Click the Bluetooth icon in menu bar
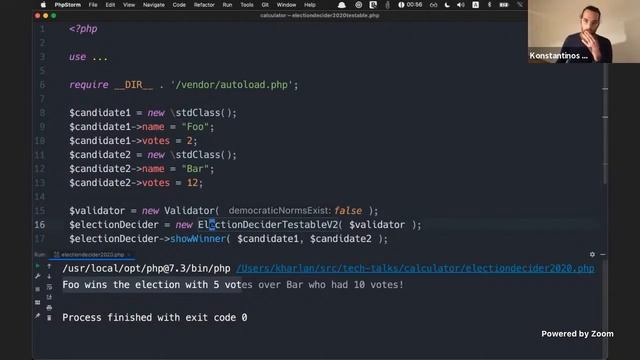640x360 pixels. 489,5
